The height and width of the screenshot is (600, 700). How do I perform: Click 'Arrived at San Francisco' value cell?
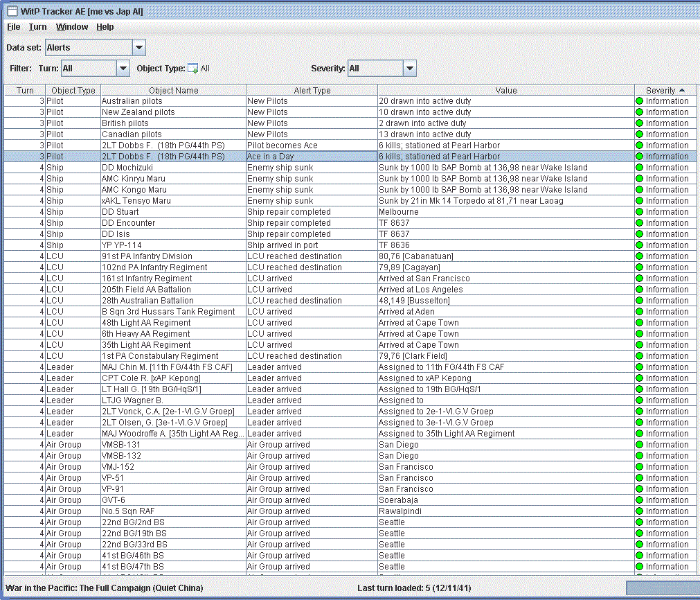pyautogui.click(x=506, y=279)
